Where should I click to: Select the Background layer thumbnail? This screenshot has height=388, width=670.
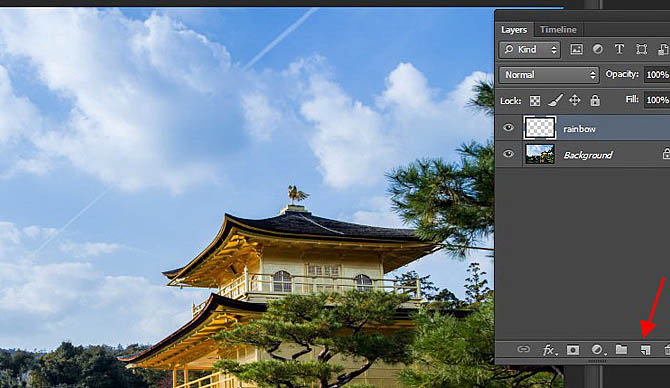(x=540, y=154)
